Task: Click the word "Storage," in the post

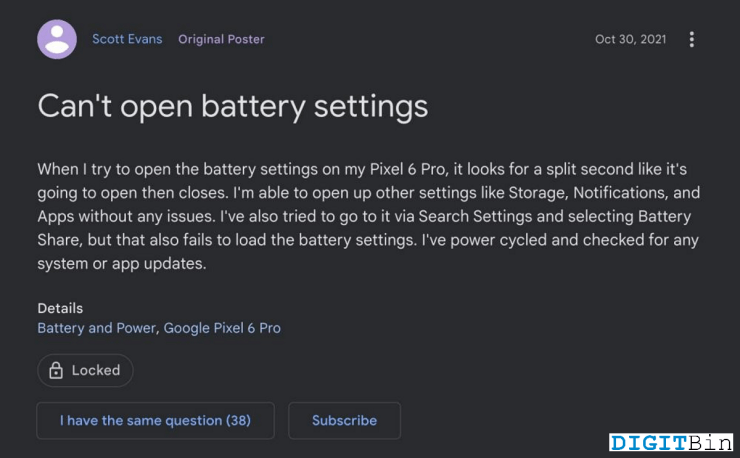Action: tap(538, 193)
